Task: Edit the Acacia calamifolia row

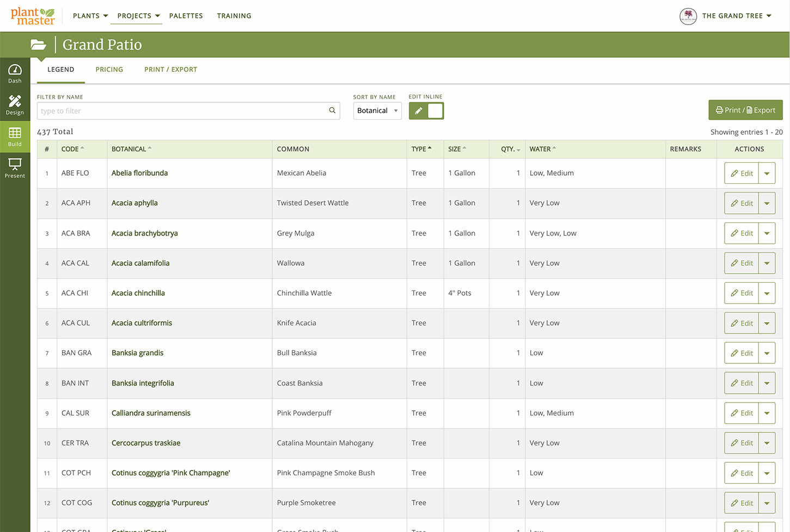Action: (742, 263)
